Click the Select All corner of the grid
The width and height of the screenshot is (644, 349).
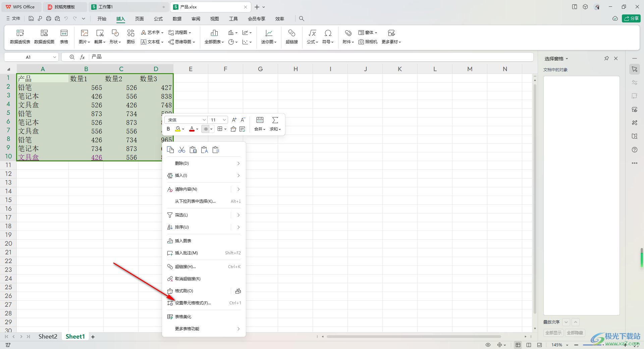point(9,69)
